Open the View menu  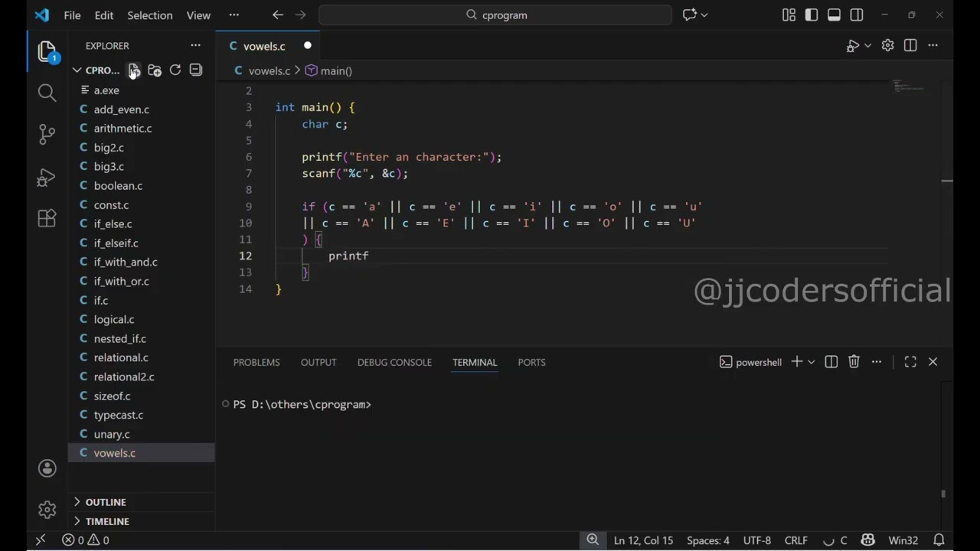click(x=198, y=15)
